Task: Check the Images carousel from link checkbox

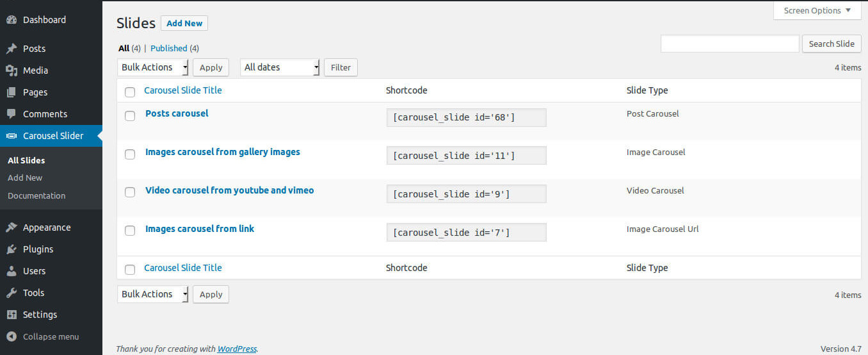Action: tap(130, 231)
